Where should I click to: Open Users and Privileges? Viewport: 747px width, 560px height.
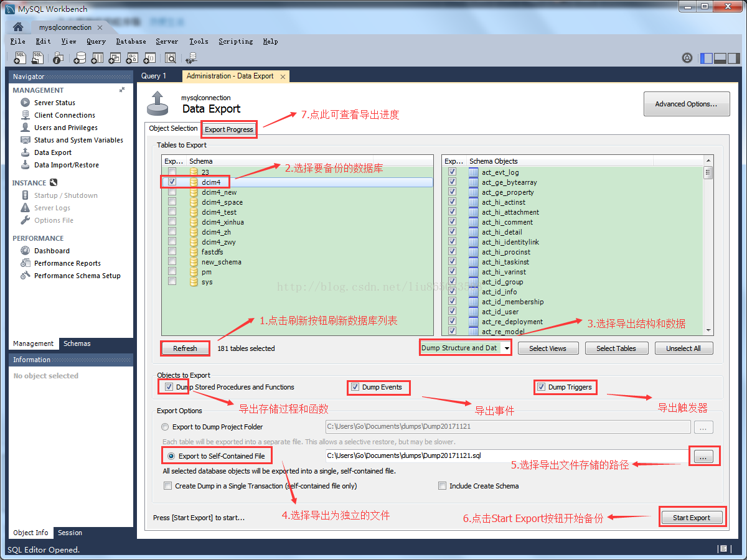tap(65, 128)
